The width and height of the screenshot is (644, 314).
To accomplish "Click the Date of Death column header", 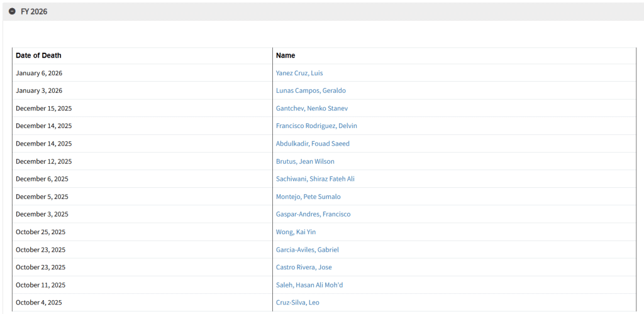I will [x=38, y=55].
